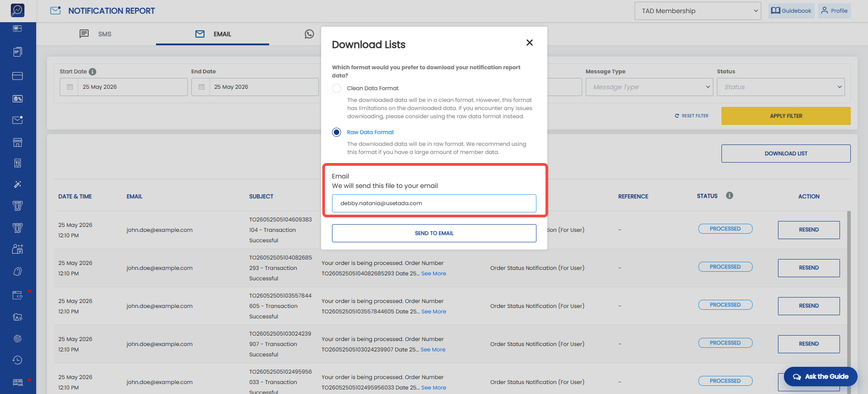Screen dimensions: 868x394
Task: Open the percent voucher sidebar icon
Action: click(x=18, y=98)
